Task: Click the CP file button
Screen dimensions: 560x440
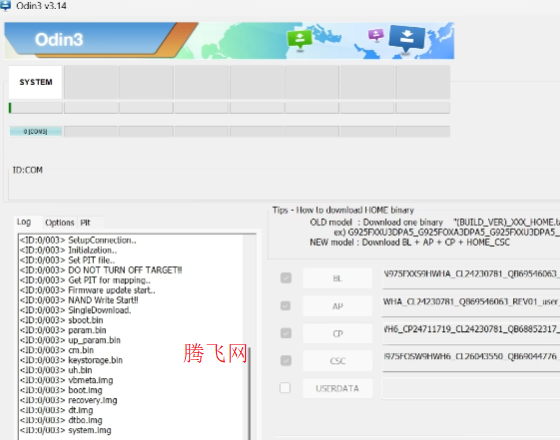Action: [x=338, y=334]
